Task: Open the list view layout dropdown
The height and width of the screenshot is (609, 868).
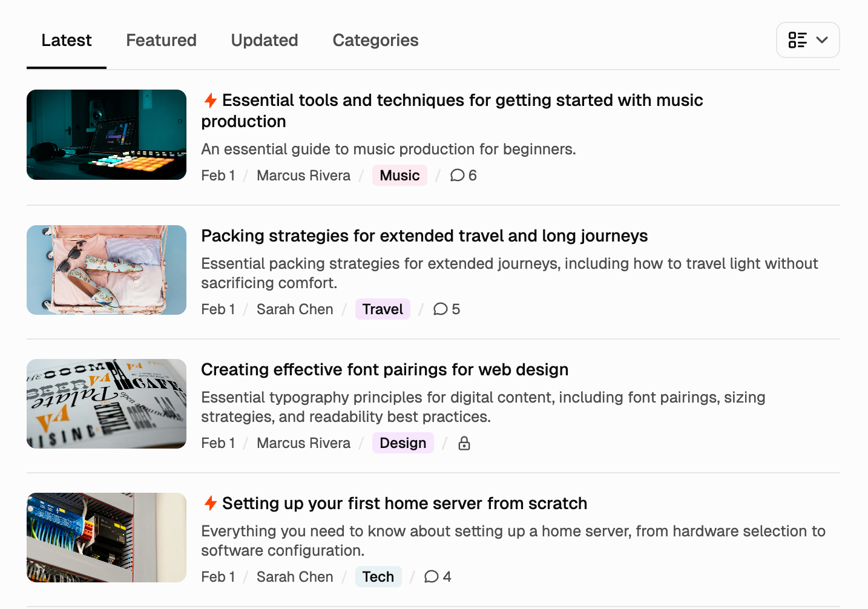Action: (x=807, y=40)
